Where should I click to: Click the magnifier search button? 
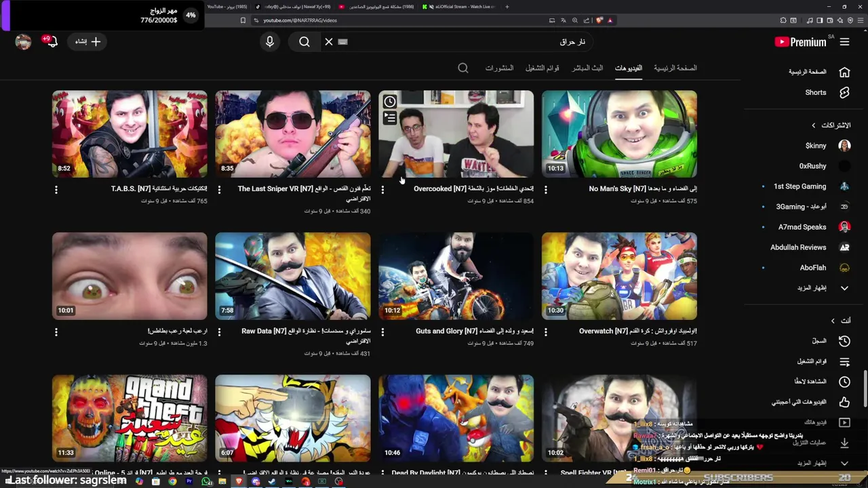[x=304, y=42]
